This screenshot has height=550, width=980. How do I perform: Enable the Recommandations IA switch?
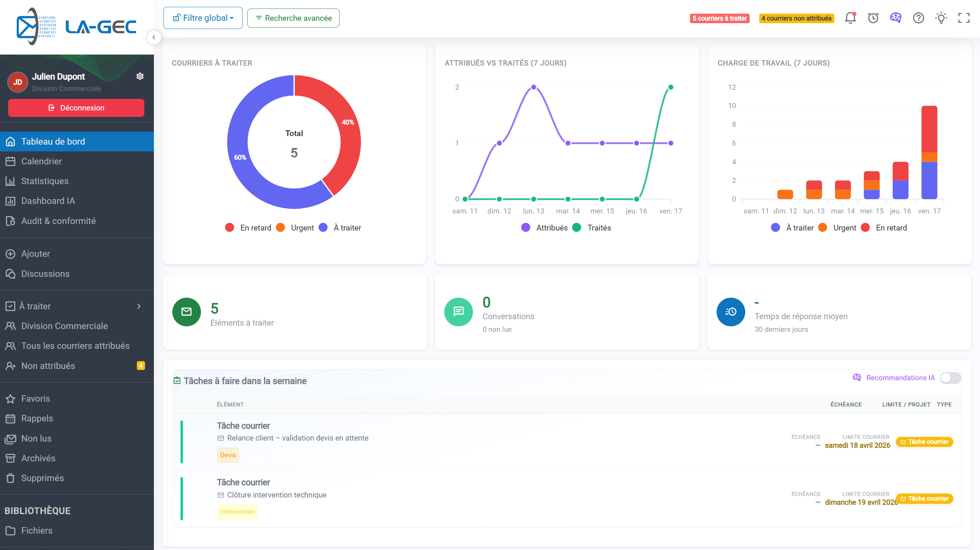coord(950,378)
